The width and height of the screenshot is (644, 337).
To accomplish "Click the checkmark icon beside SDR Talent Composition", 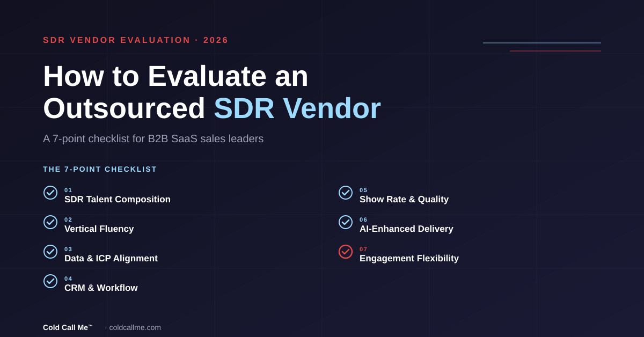I will 50,193.
